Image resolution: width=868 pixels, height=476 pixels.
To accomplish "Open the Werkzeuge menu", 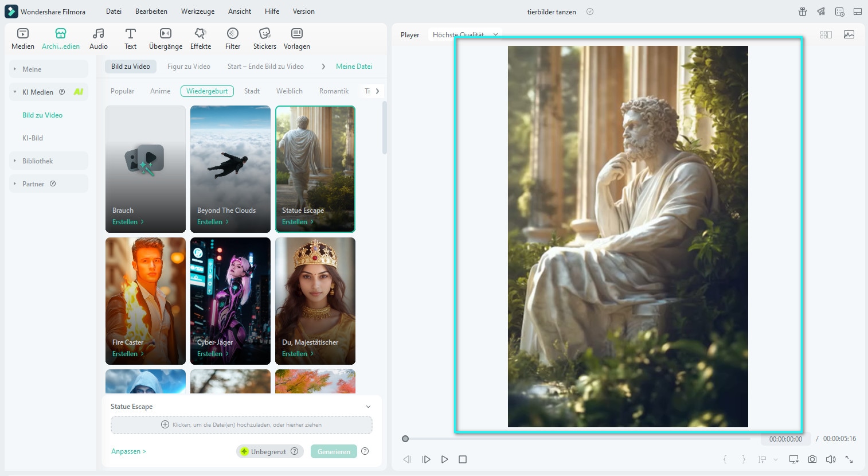I will tap(198, 11).
